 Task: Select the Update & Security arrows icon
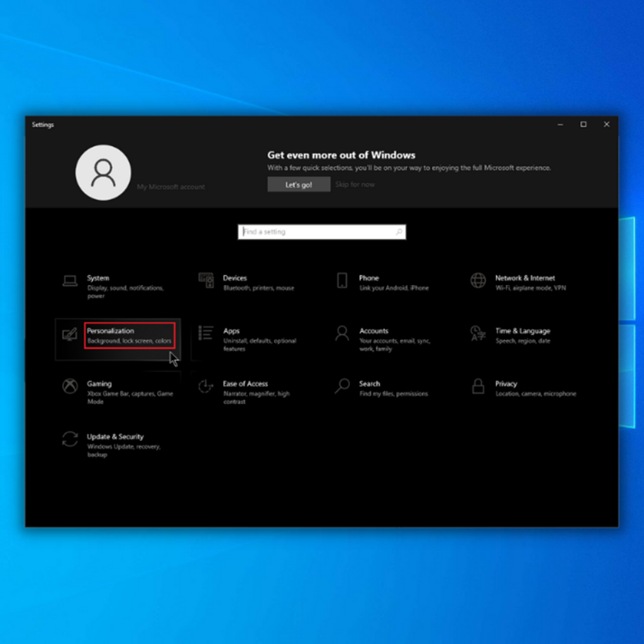click(x=70, y=439)
